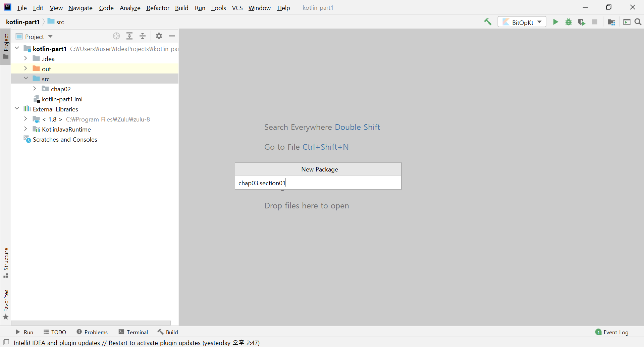Open the Navigate menu

pos(80,8)
